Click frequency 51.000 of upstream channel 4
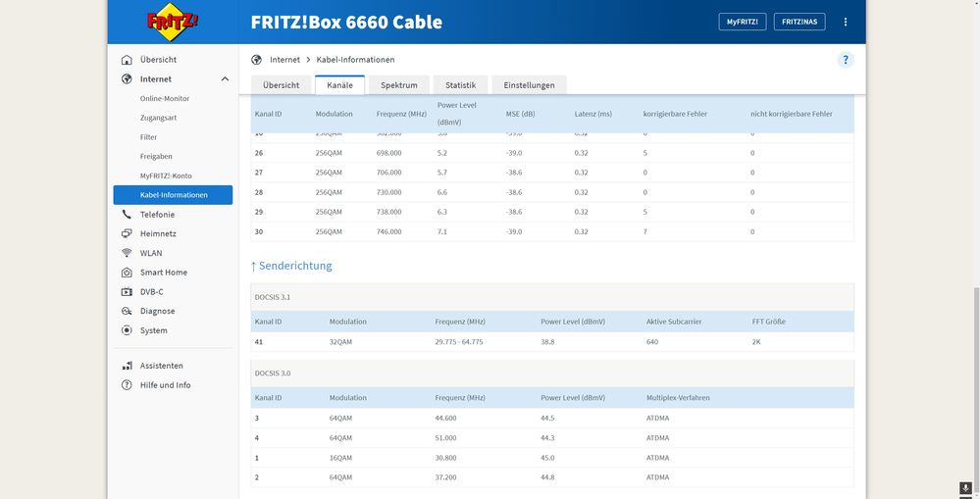Screen dimensions: 980x499 tap(445, 438)
